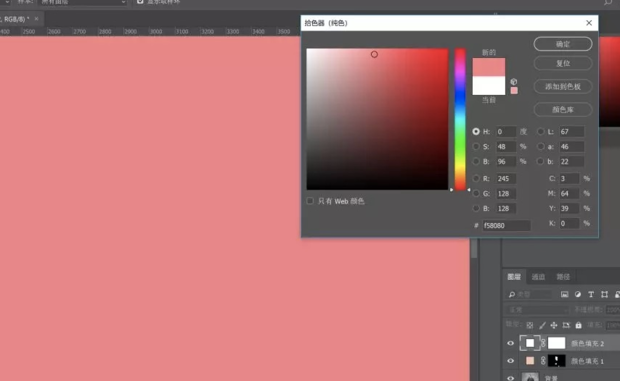Close the RGB/8 document tab
620x381 pixels.
[x=36, y=19]
